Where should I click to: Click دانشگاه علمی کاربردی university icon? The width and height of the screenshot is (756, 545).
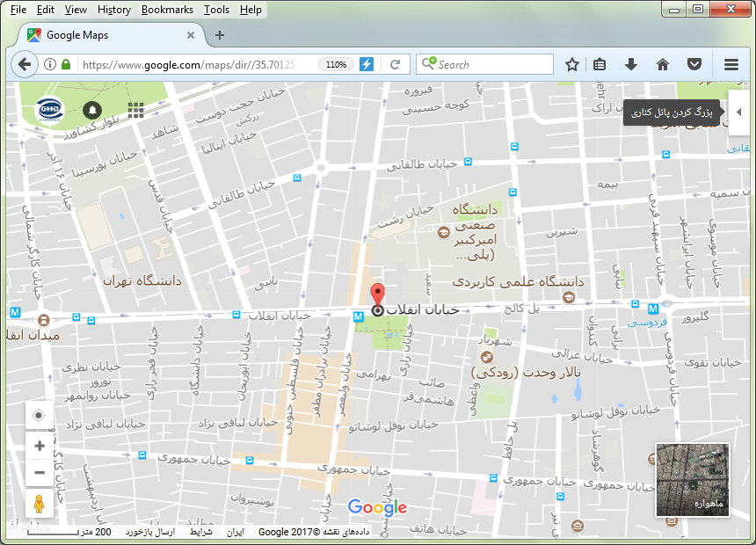[569, 297]
